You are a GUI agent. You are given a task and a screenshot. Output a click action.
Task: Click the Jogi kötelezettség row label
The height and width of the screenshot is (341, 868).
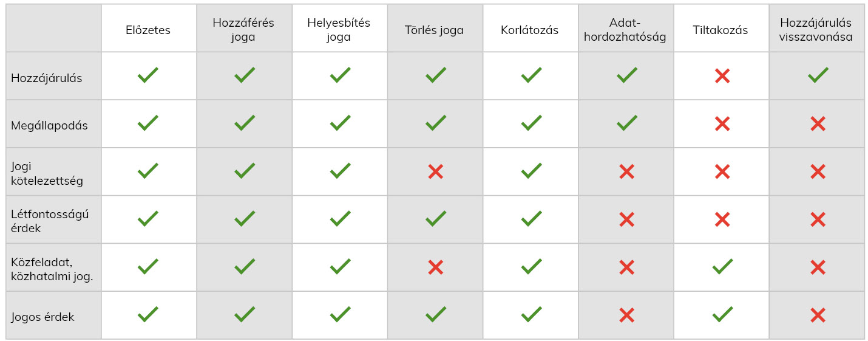pyautogui.click(x=47, y=173)
